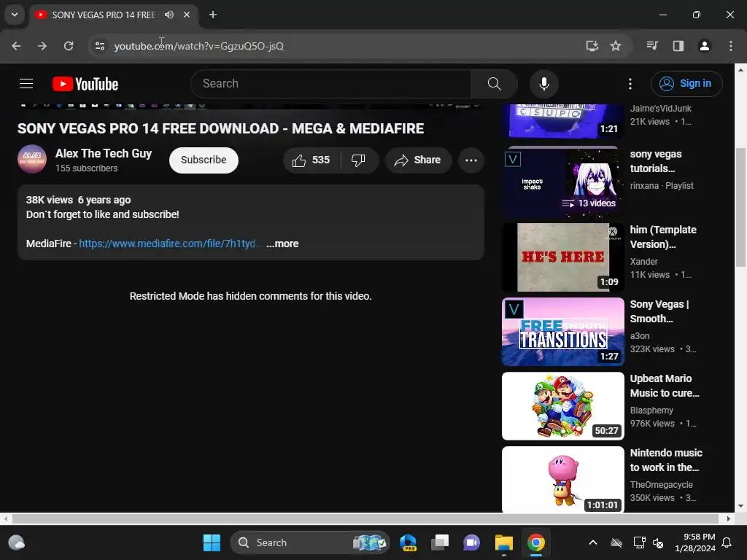The image size is (747, 560).
Task: Click the video title heading text
Action: (220, 128)
